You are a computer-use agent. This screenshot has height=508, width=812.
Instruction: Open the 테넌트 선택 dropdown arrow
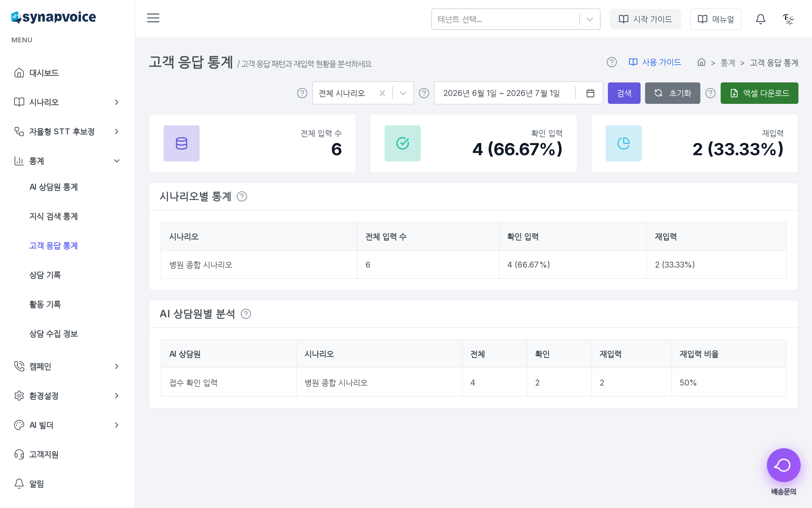coord(590,19)
